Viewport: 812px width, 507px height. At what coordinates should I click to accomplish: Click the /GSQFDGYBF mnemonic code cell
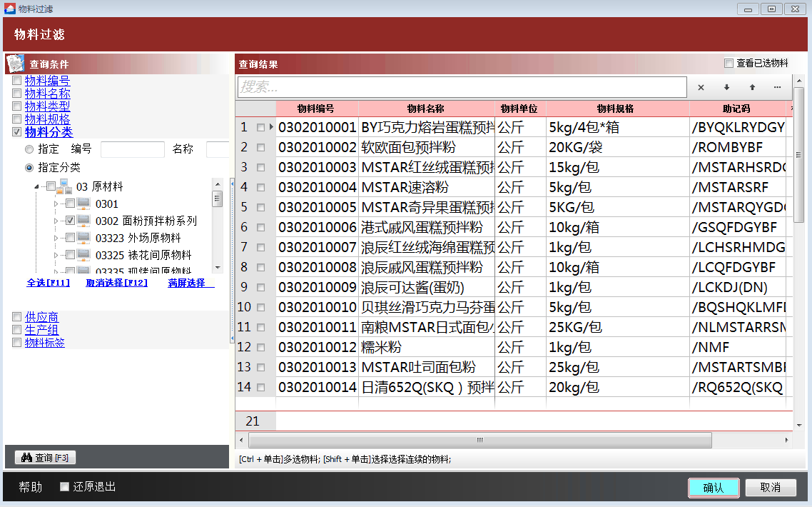(x=737, y=227)
